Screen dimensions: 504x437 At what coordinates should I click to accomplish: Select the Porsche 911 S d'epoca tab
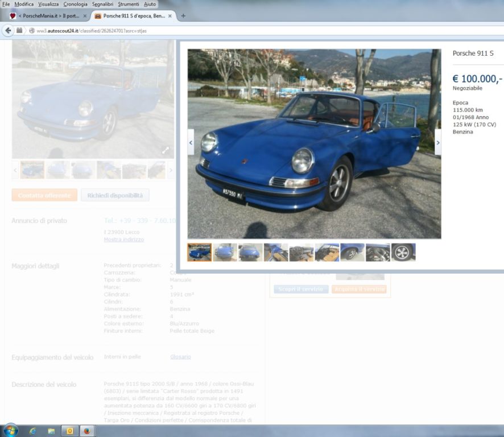tap(134, 16)
